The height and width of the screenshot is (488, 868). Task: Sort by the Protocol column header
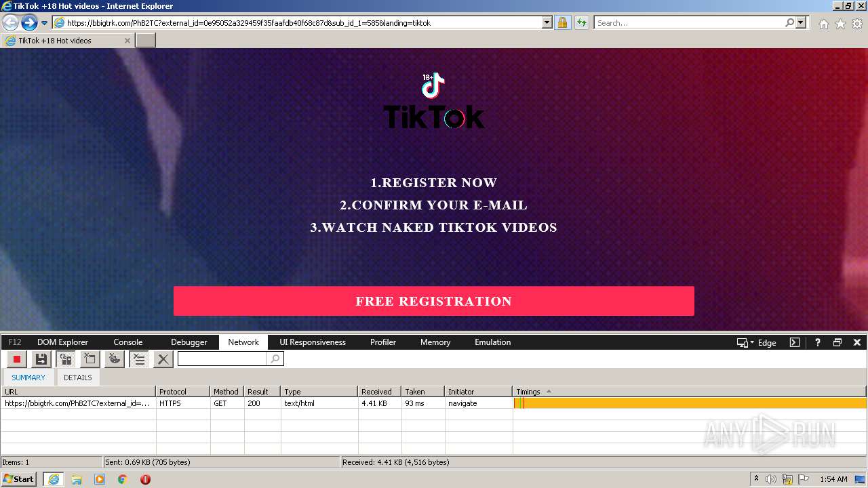point(183,392)
